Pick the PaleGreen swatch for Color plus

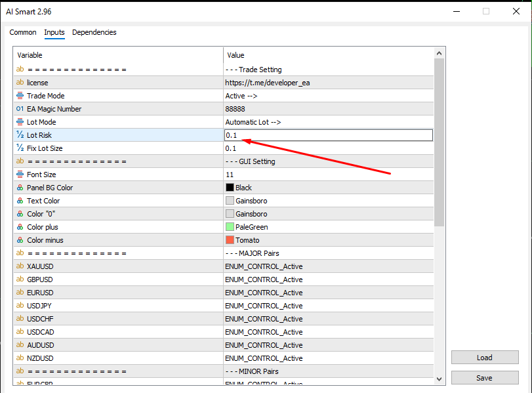click(230, 227)
